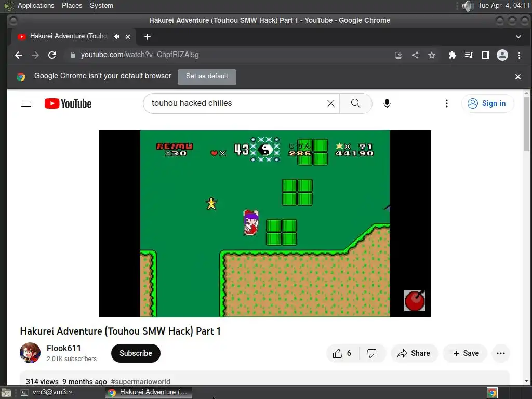Open Flook611 channel avatar
The height and width of the screenshot is (399, 532).
coord(30,353)
